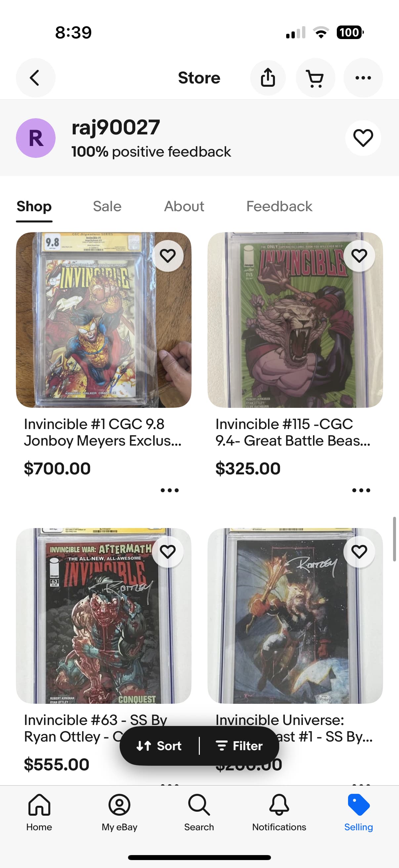The width and height of the screenshot is (399, 868).
Task: Switch to the About tab
Action: click(184, 206)
